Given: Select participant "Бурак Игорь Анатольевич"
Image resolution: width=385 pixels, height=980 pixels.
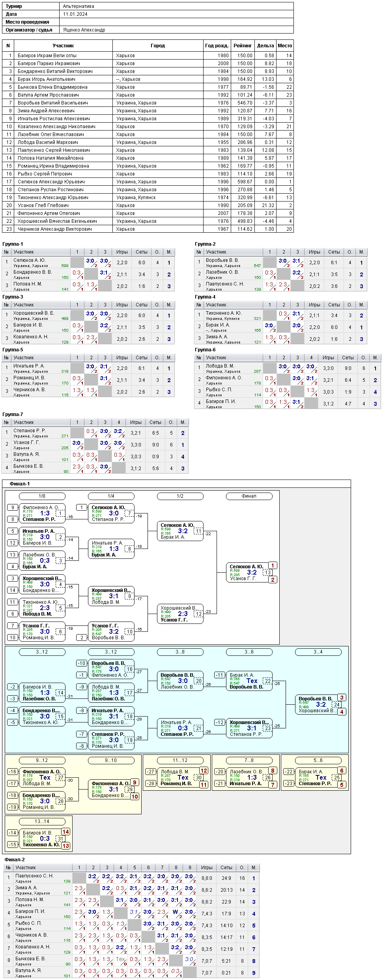Looking at the screenshot, I should click(46, 79).
